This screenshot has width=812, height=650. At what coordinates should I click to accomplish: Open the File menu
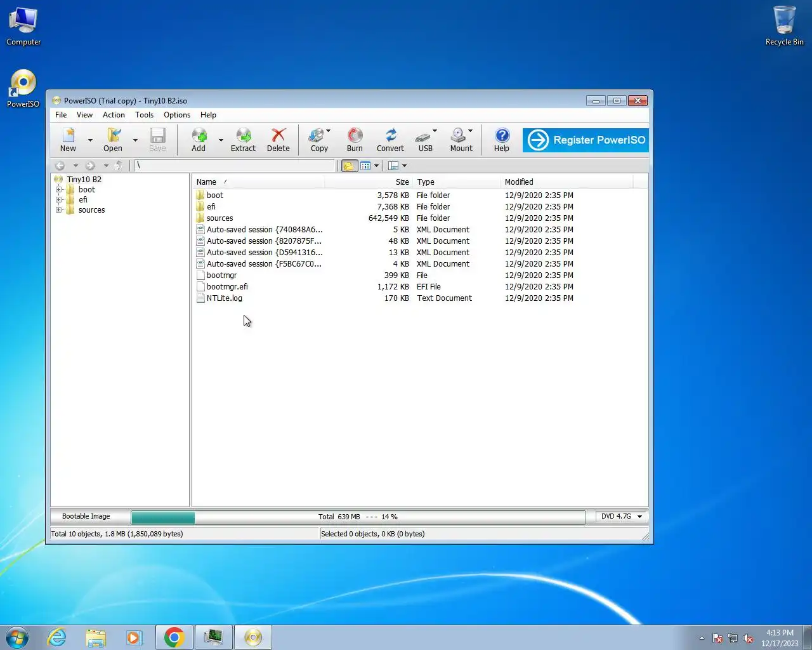61,115
